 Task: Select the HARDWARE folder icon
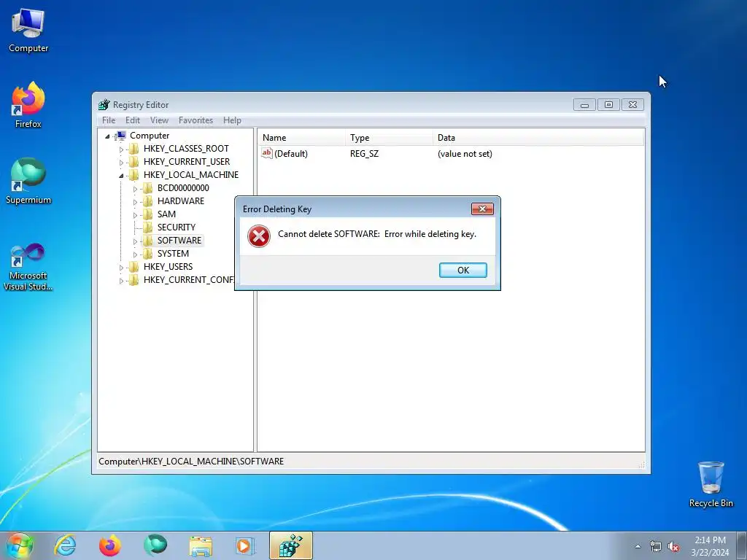tap(148, 201)
